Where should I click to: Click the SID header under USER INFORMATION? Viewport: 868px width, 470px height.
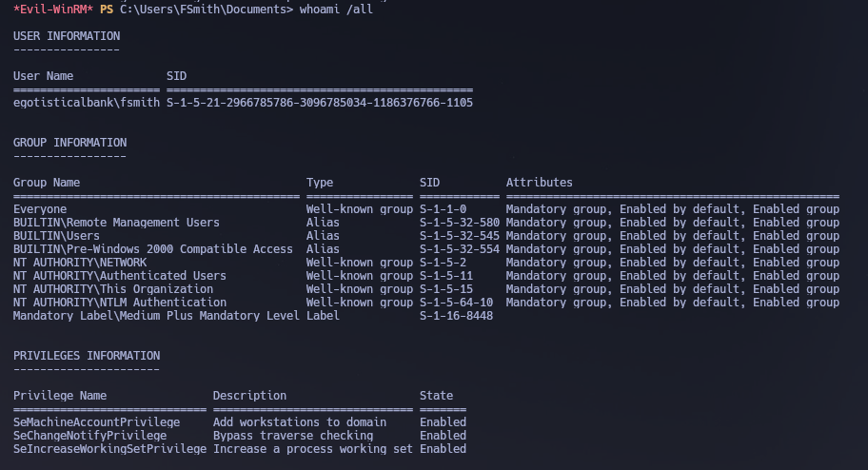click(177, 76)
